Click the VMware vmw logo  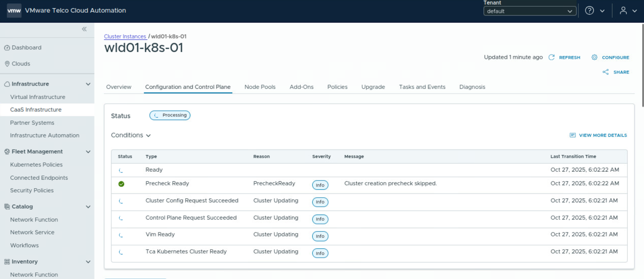[14, 10]
